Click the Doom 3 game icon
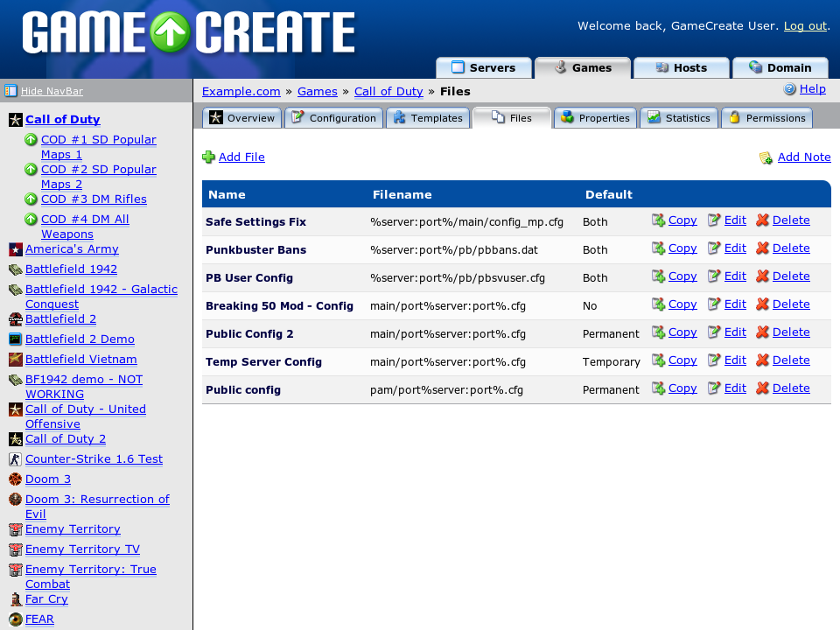Screen dimensions: 840x630 pyautogui.click(x=16, y=479)
